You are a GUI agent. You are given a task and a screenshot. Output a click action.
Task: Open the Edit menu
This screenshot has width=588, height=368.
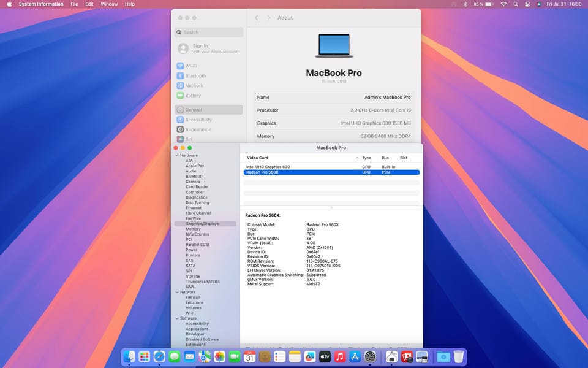click(89, 4)
